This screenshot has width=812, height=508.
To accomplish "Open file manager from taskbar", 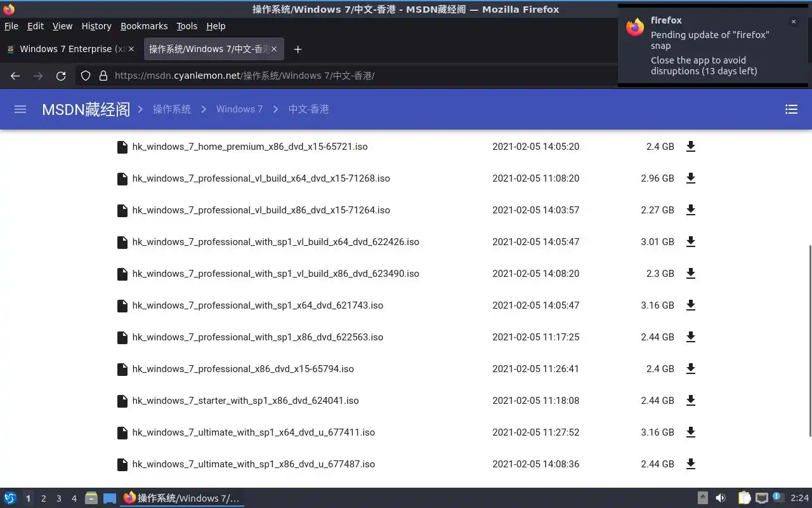I will (91, 498).
